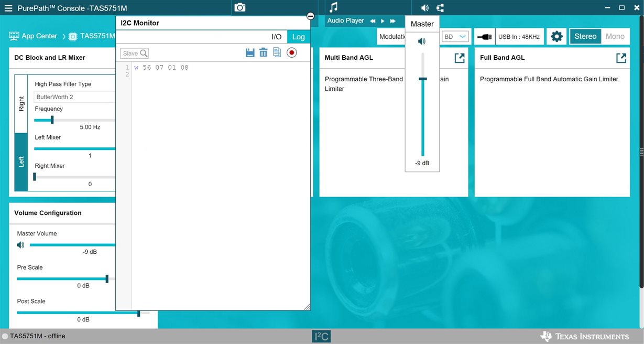Fast forward in the Audio Player

tap(392, 21)
